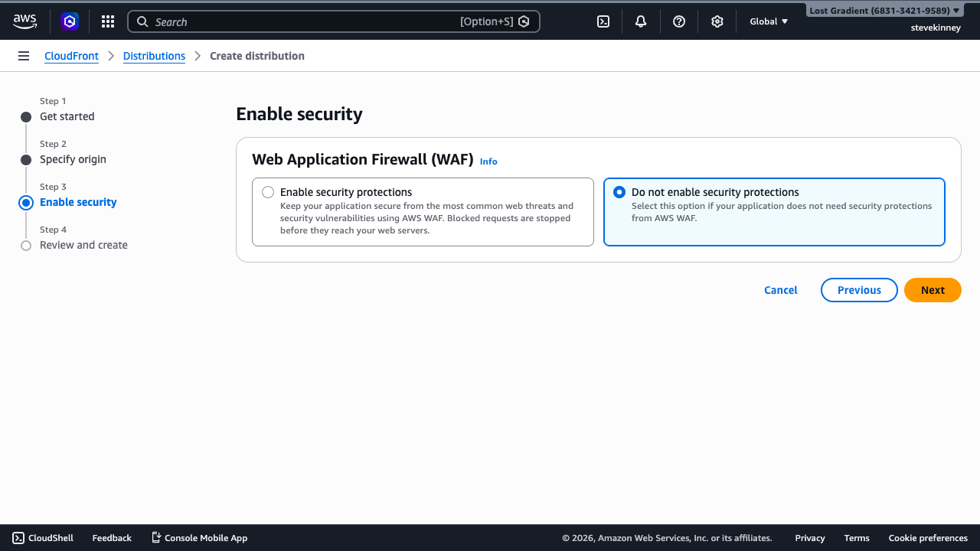The height and width of the screenshot is (551, 980).
Task: Open the WAF Info link
Action: (488, 161)
